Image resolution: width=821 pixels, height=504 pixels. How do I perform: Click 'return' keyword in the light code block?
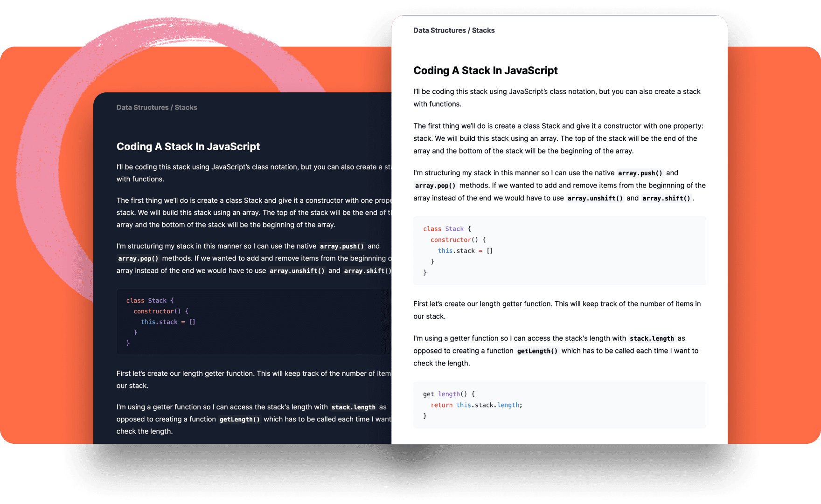tap(441, 405)
